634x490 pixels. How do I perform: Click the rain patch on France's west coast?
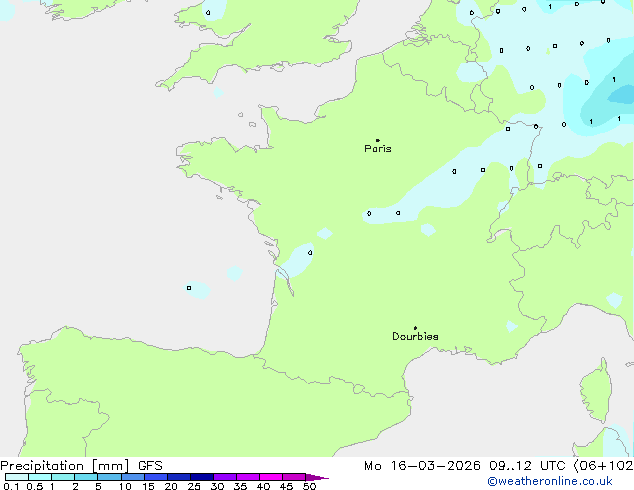pyautogui.click(x=297, y=260)
